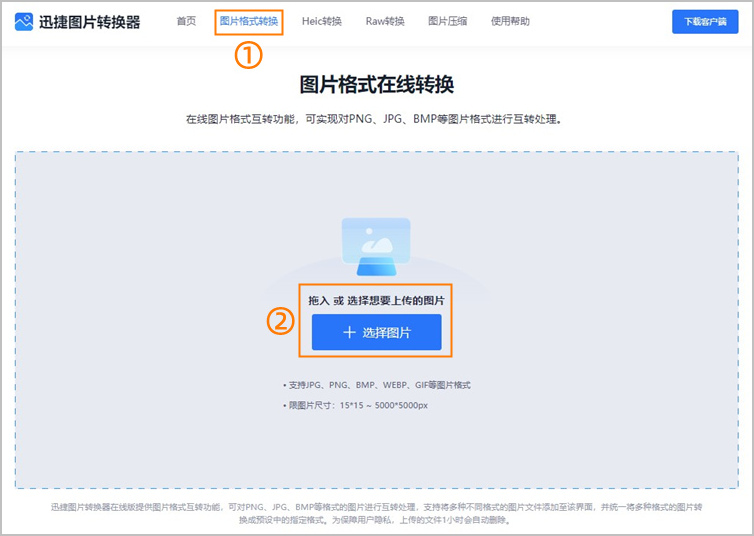Go to the Raw转换 tab

(x=385, y=21)
